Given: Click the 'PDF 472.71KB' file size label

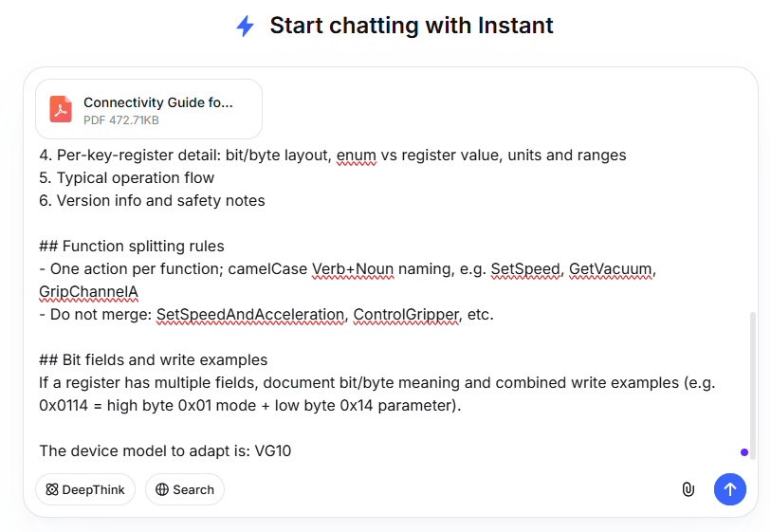Looking at the screenshot, I should [121, 120].
